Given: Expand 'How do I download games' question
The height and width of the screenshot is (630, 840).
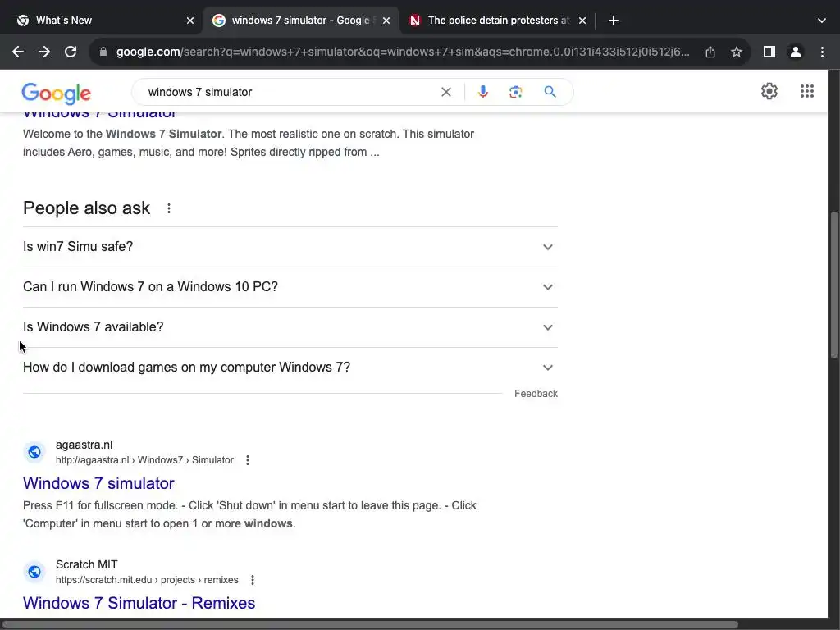Looking at the screenshot, I should (290, 367).
